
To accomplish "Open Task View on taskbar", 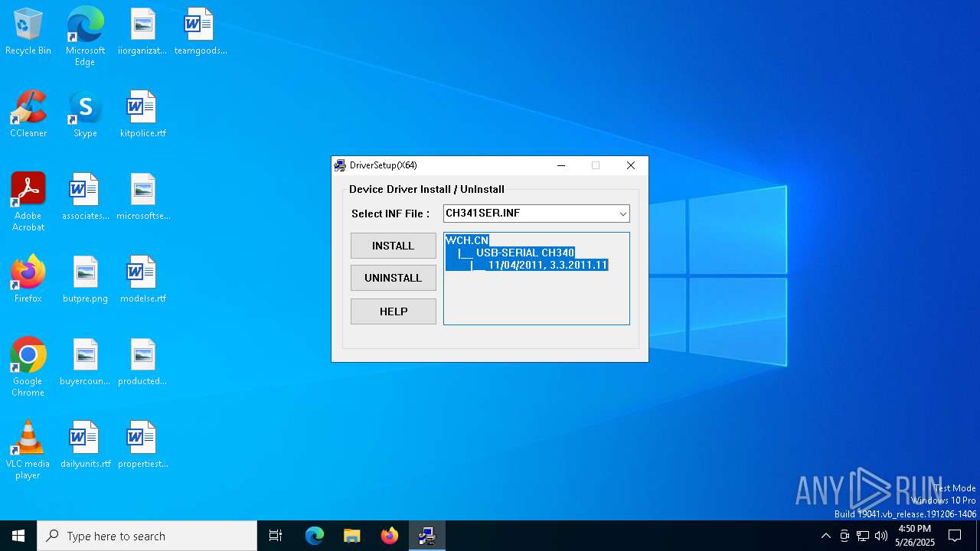I will [x=276, y=536].
